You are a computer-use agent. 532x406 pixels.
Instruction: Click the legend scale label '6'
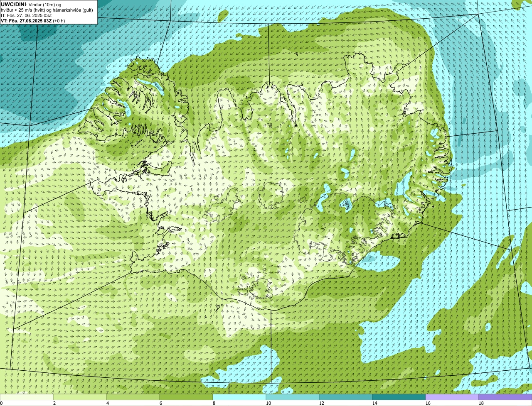(161, 403)
